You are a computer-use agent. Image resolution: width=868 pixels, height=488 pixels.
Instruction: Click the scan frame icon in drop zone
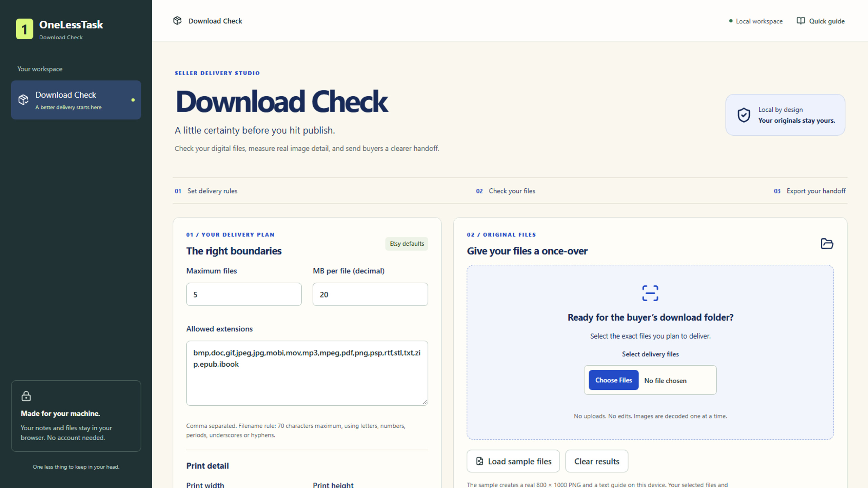(650, 293)
